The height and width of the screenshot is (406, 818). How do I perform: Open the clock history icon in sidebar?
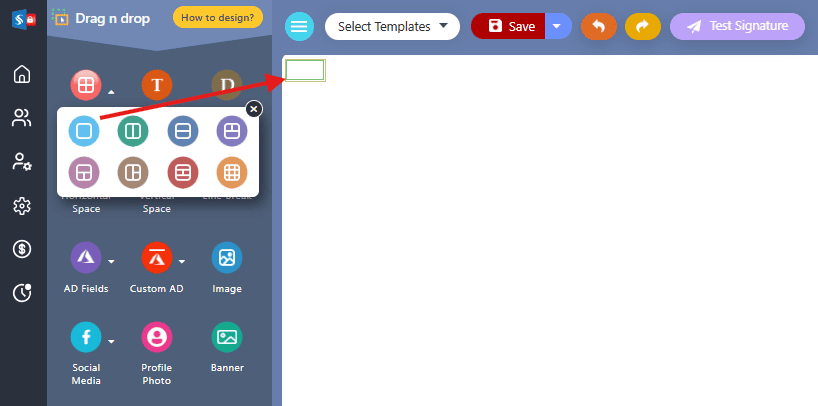(22, 293)
